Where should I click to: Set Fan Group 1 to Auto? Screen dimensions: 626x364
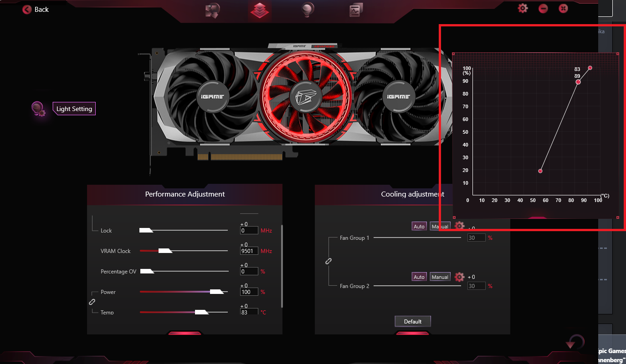(x=419, y=226)
